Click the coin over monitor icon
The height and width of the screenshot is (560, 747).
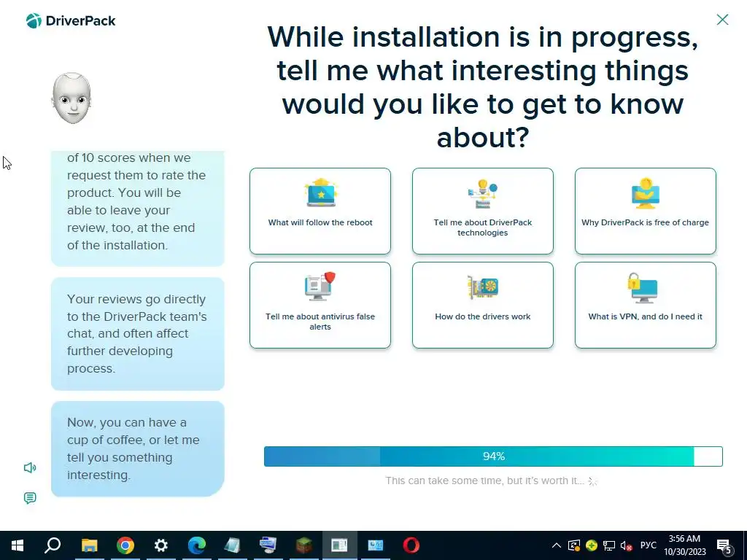coord(645,193)
